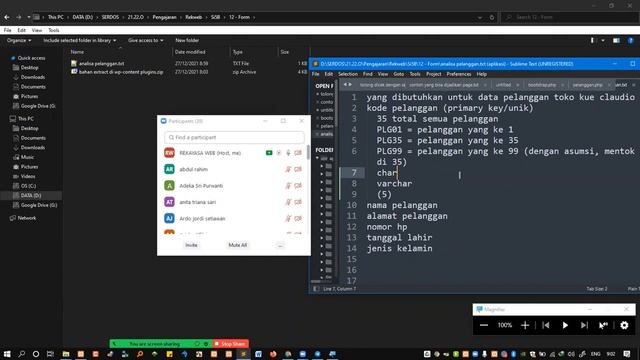640x360 pixels.
Task: Switch to the untitled tab in Sublime Text
Action: (x=503, y=85)
